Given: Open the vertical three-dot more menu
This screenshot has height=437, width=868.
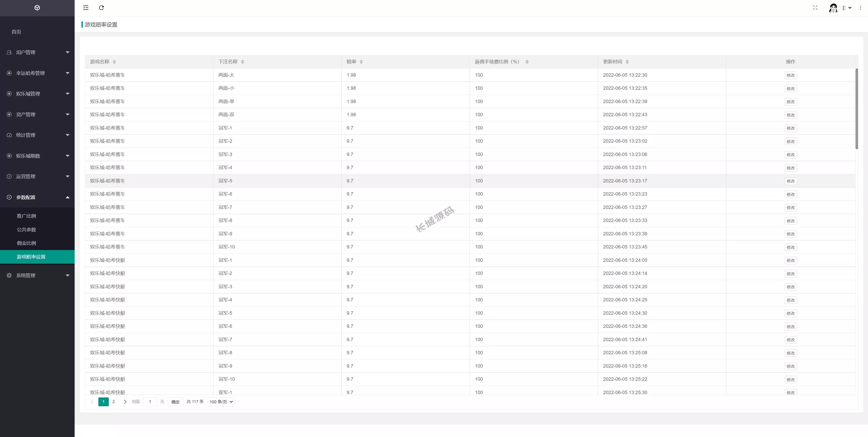Looking at the screenshot, I should [860, 8].
